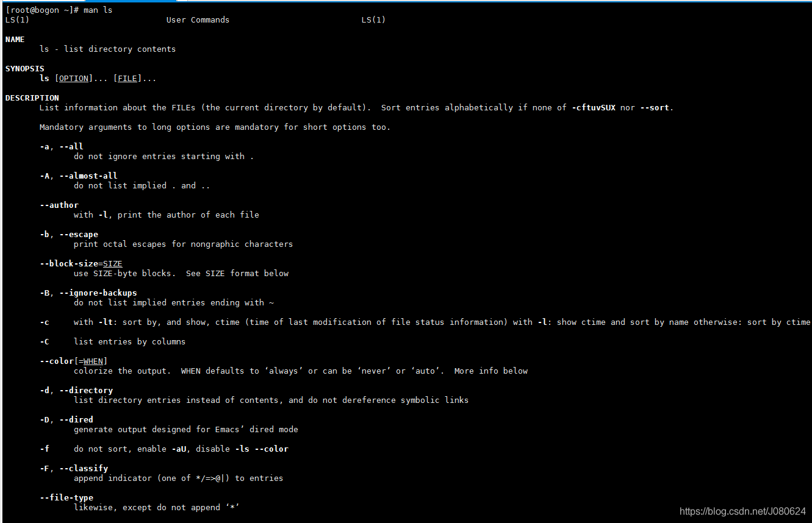Select the '-A, --almost-all' option

point(79,176)
